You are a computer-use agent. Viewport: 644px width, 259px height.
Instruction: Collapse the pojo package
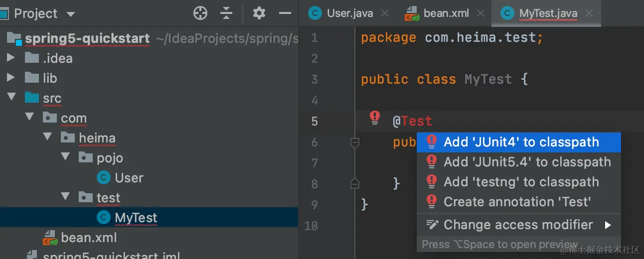[x=65, y=158]
